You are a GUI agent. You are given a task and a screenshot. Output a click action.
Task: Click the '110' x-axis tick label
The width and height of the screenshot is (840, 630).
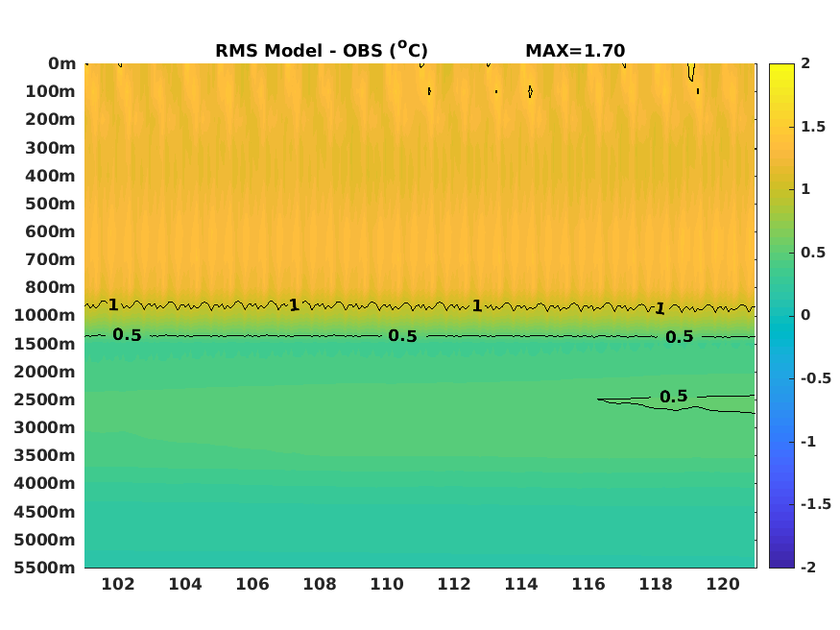click(387, 584)
